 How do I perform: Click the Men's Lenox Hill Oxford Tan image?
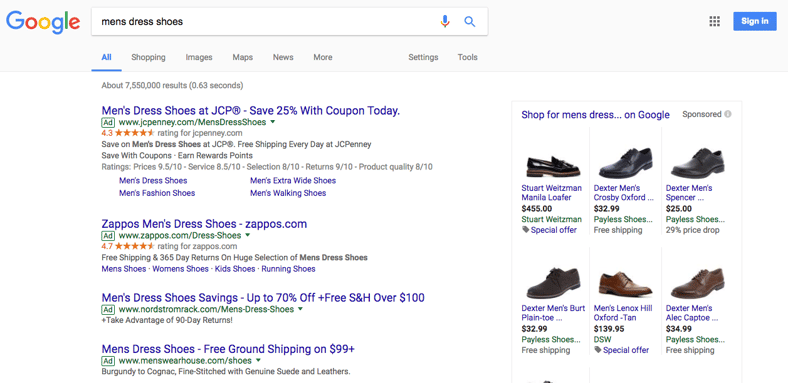[x=625, y=283]
